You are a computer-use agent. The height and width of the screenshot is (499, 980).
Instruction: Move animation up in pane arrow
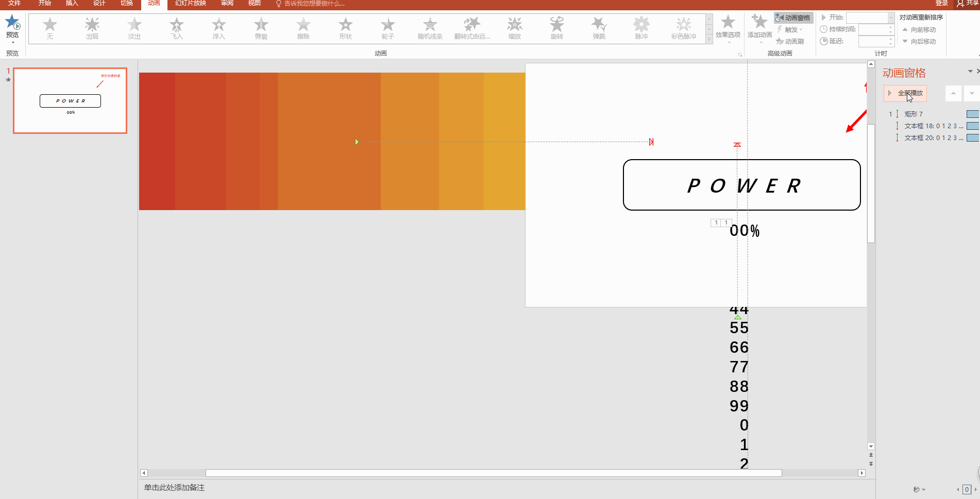point(953,93)
